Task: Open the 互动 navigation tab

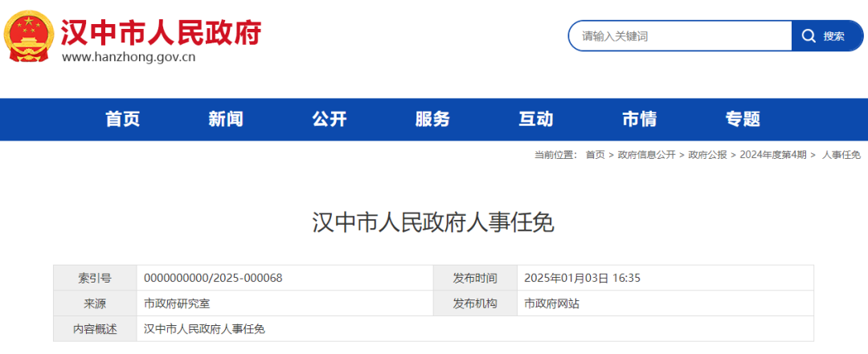Action: point(536,119)
